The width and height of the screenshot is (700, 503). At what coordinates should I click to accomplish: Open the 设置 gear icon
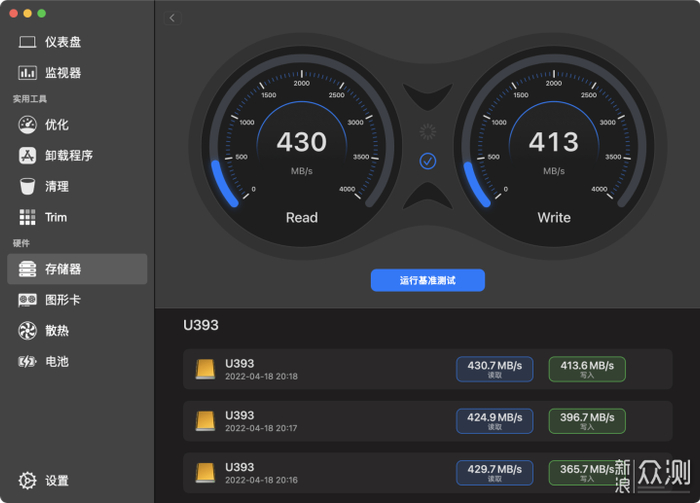(x=27, y=480)
